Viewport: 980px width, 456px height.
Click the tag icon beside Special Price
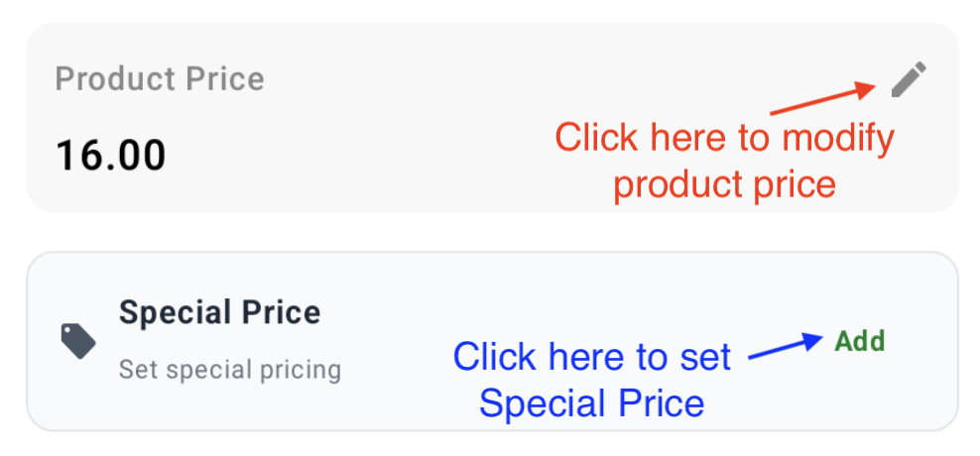[78, 341]
